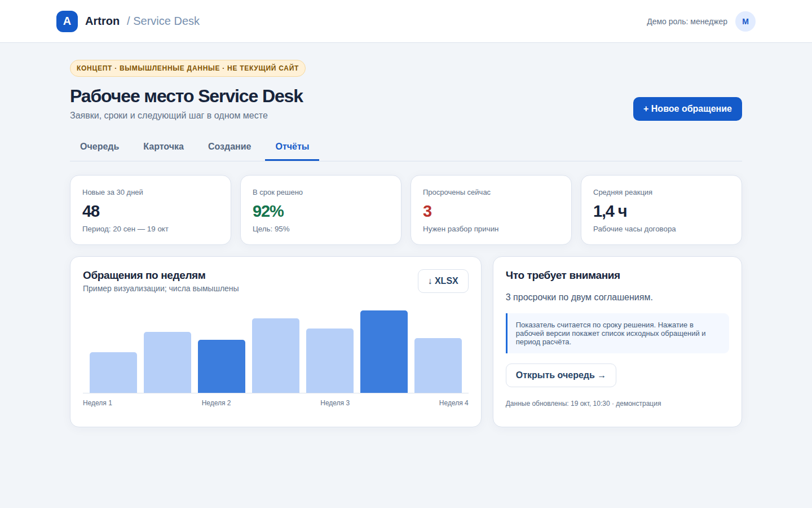Select the Средняя реакция card
812x508 pixels.
[661, 210]
